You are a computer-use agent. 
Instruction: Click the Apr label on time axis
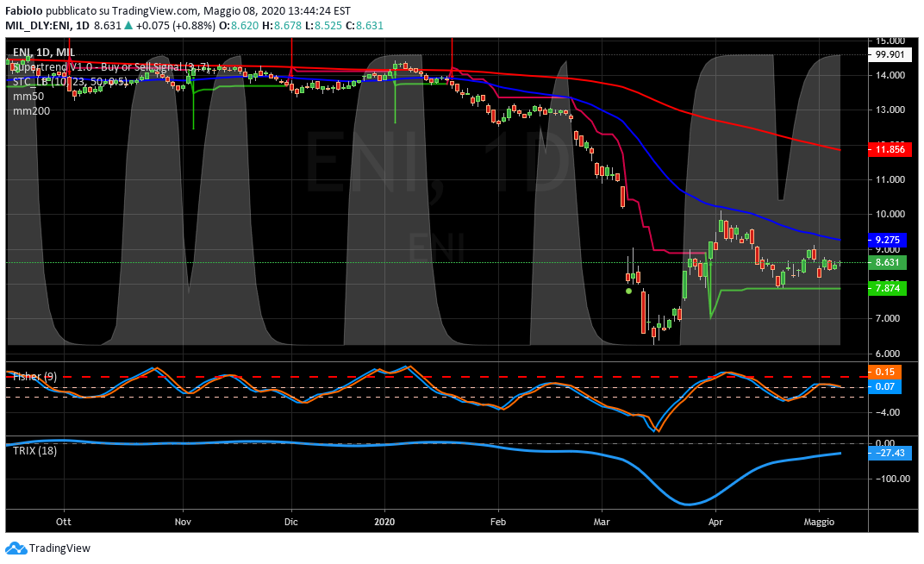[x=715, y=522]
